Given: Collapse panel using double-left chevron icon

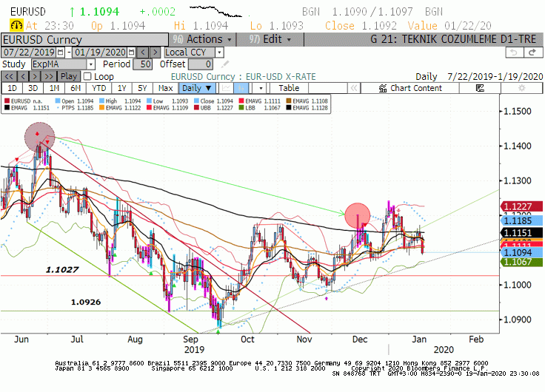Looking at the screenshot, I should [353, 88].
